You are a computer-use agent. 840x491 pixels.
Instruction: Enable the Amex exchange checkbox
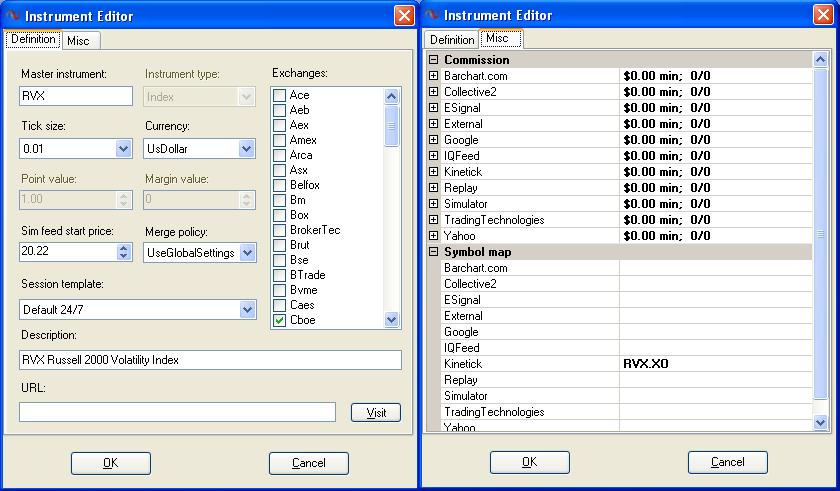coord(279,140)
